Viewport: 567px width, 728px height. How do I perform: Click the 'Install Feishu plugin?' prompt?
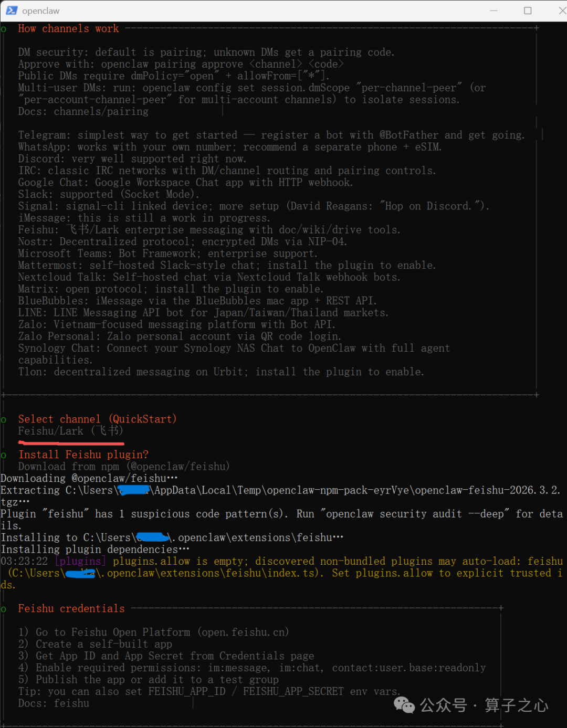83,455
